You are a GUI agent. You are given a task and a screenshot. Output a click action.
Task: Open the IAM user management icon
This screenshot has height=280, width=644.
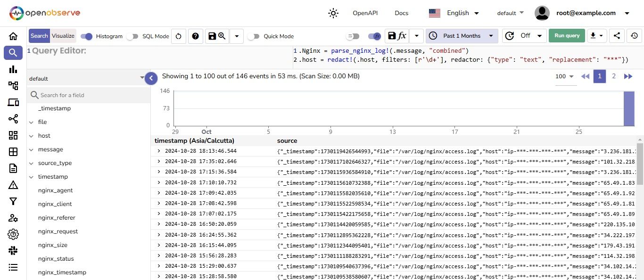(13, 218)
